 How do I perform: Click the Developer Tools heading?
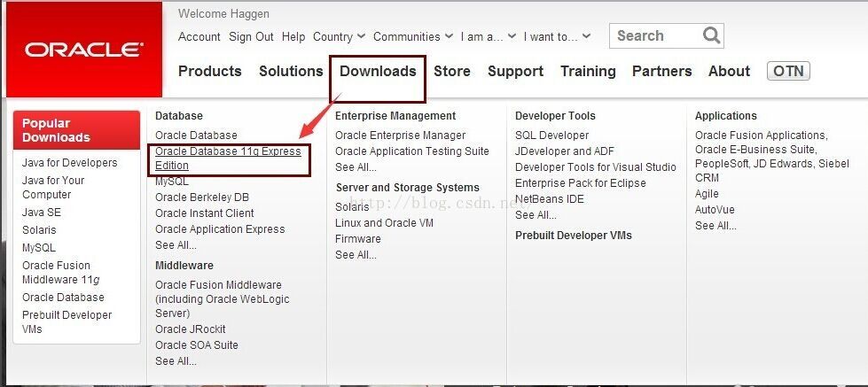555,116
